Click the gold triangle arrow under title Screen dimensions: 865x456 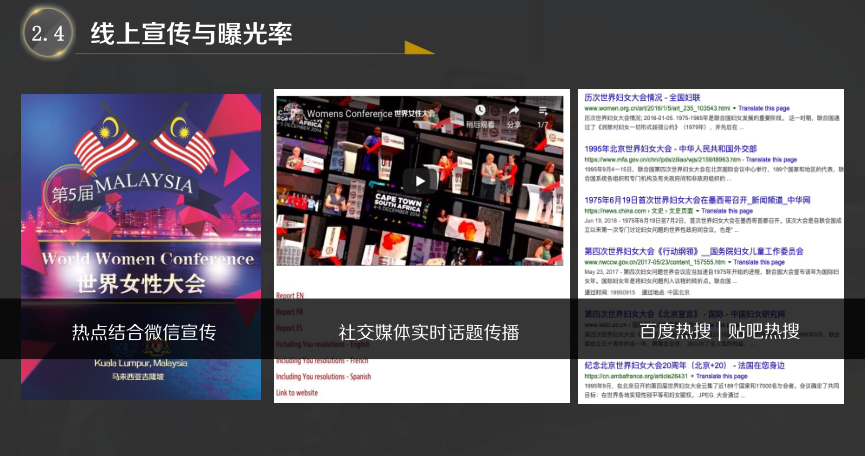[418, 47]
